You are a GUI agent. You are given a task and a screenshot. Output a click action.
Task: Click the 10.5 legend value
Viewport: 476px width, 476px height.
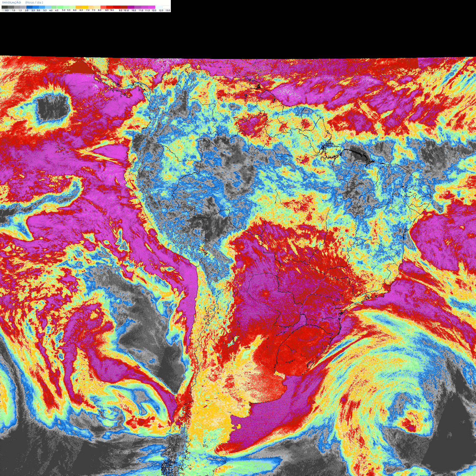click(x=134, y=10)
